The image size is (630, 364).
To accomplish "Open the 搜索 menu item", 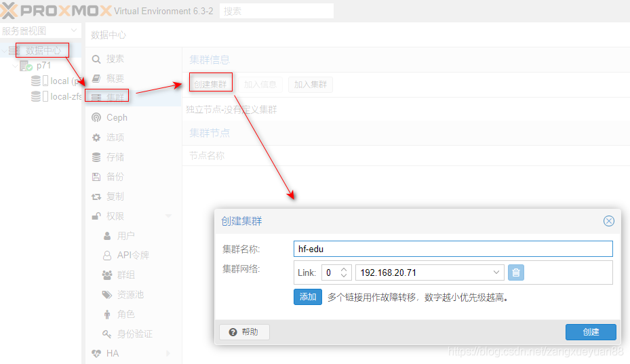I will coord(134,59).
